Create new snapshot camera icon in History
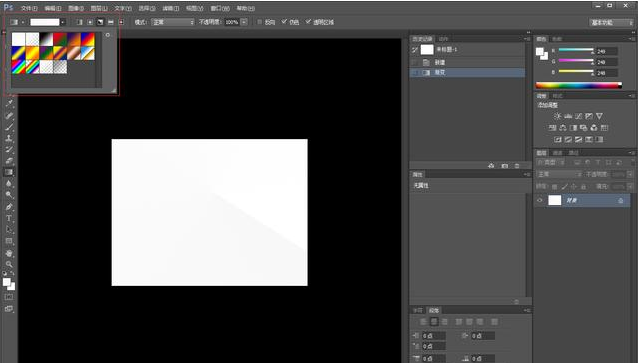638x363 pixels. 505,166
